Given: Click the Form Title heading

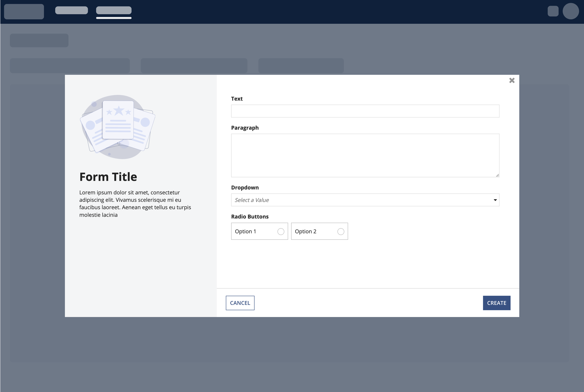Looking at the screenshot, I should pos(108,177).
